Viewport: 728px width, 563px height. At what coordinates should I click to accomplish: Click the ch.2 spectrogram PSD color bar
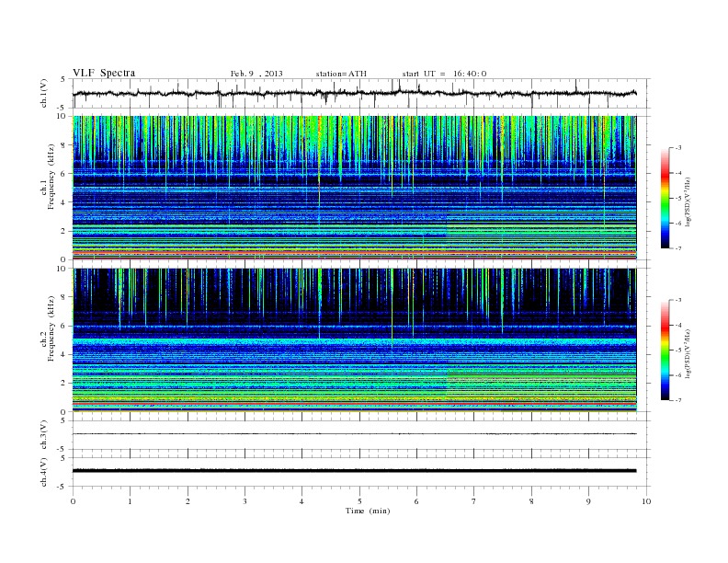(665, 350)
